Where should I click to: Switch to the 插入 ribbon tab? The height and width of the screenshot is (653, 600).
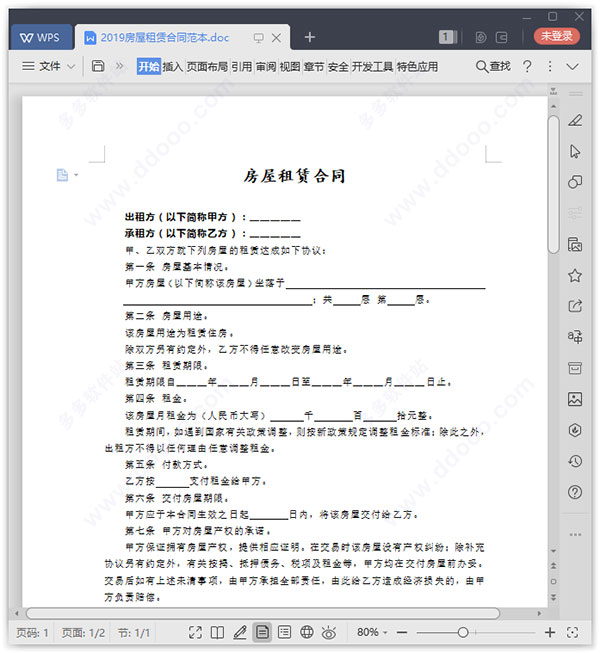[173, 67]
